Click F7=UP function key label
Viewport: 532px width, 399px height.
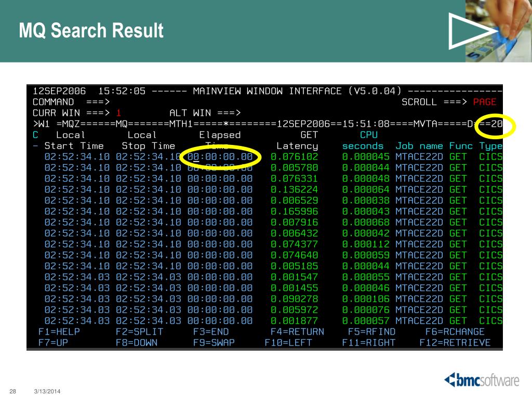pyautogui.click(x=54, y=343)
